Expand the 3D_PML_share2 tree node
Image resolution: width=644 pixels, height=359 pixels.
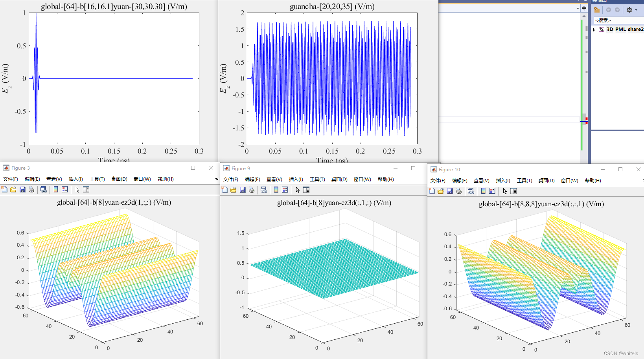coord(594,29)
